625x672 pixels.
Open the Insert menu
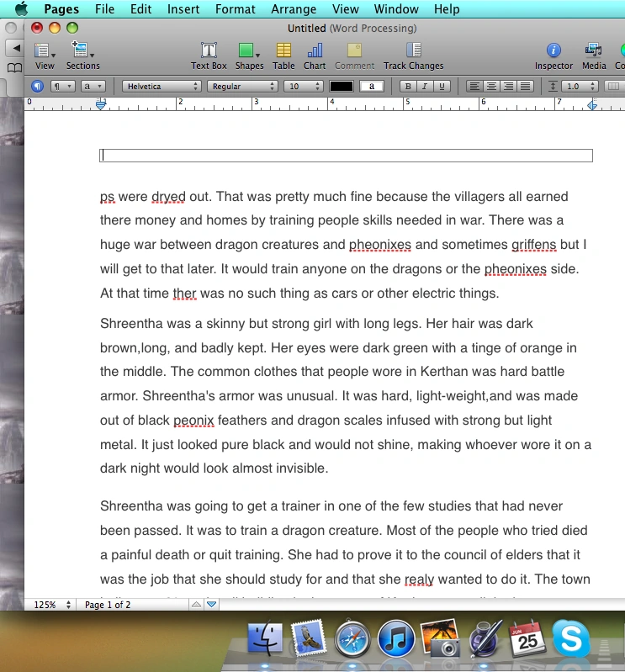coord(183,9)
